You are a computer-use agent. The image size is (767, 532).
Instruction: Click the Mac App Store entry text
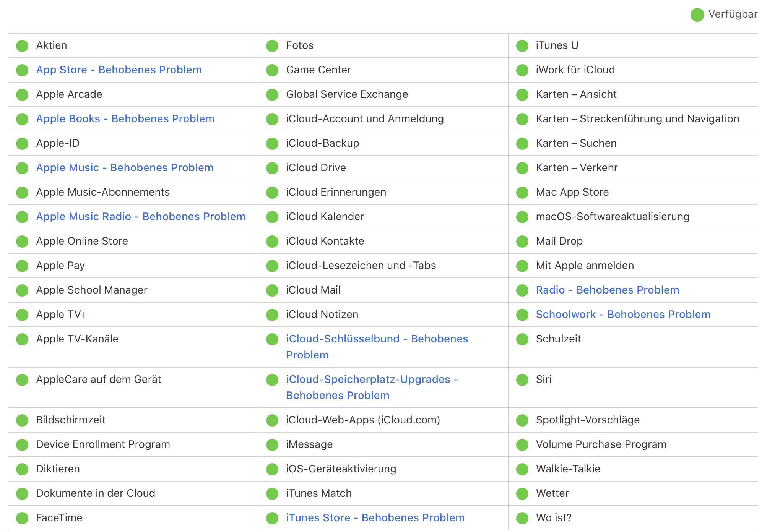click(572, 192)
